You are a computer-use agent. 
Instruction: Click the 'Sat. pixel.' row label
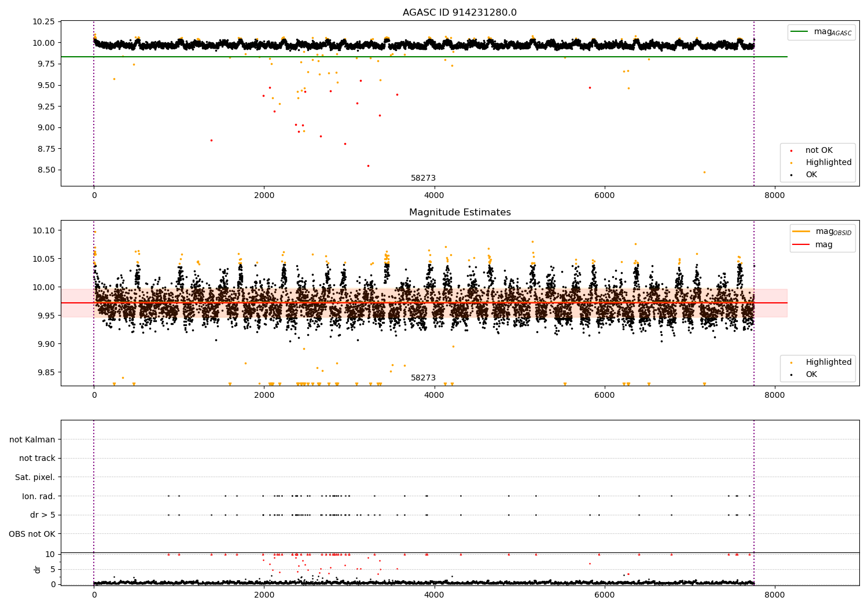(x=35, y=477)
